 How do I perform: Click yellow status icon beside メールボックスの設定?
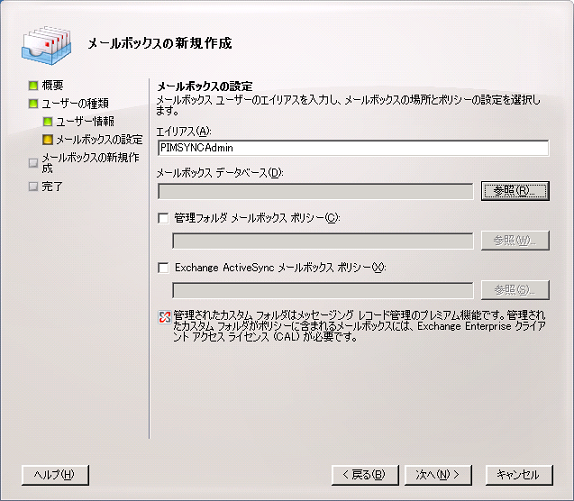(x=48, y=139)
